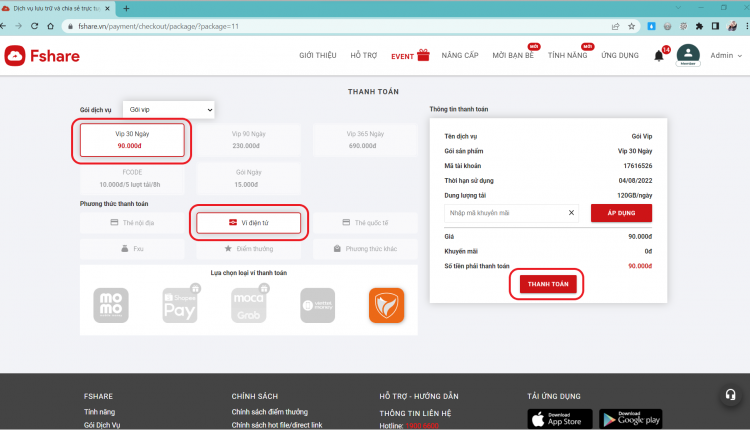
Task: Open HỖ TRỢ menu
Action: pyautogui.click(x=364, y=55)
